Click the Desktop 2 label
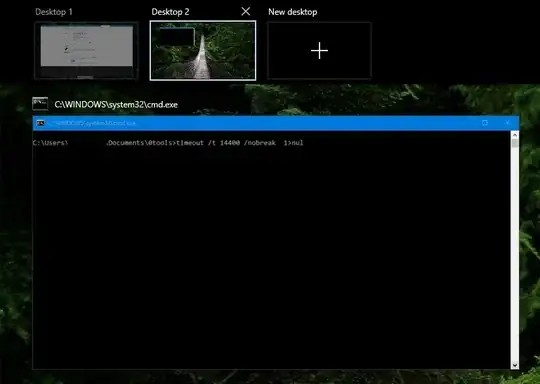The width and height of the screenshot is (540, 384). tap(170, 12)
